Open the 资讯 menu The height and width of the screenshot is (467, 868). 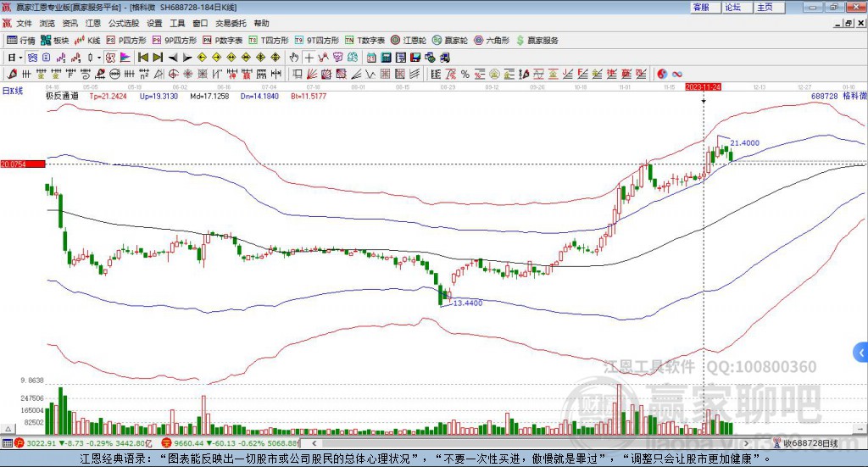pyautogui.click(x=70, y=23)
